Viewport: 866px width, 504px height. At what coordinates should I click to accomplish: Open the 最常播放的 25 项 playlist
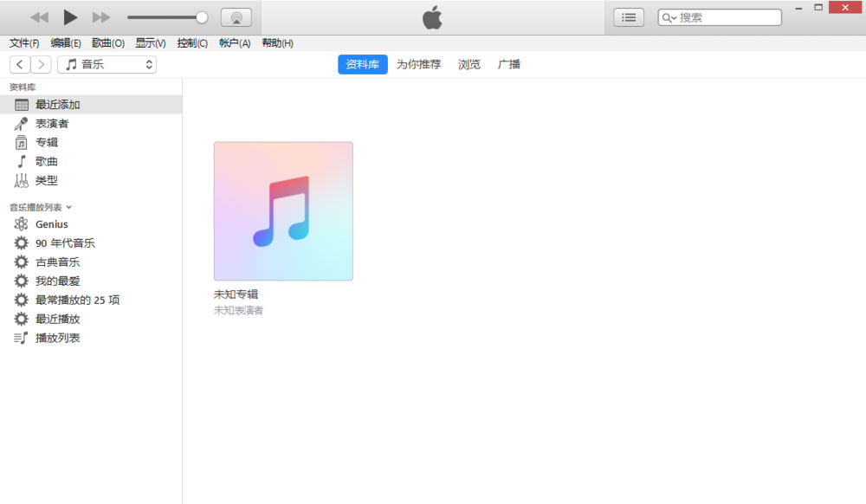(75, 300)
